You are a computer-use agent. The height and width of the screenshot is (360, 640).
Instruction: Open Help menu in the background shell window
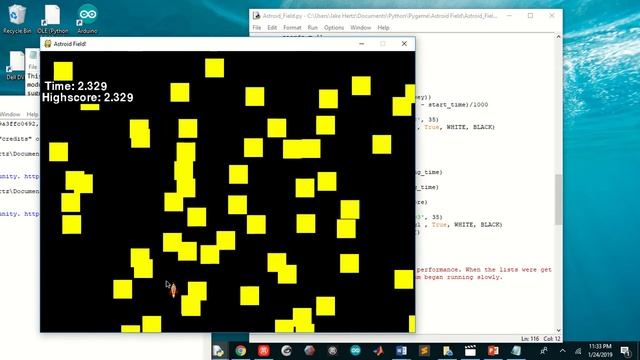pos(32,114)
